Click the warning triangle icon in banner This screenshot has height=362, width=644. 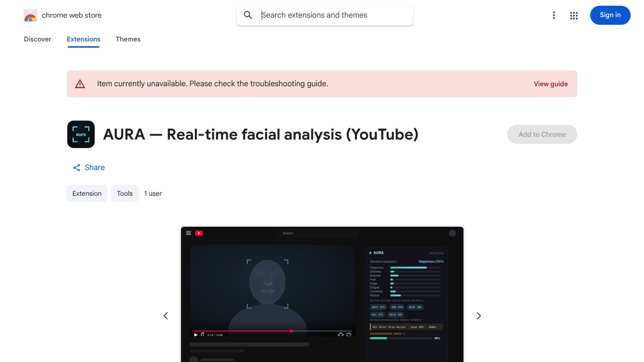pos(80,84)
